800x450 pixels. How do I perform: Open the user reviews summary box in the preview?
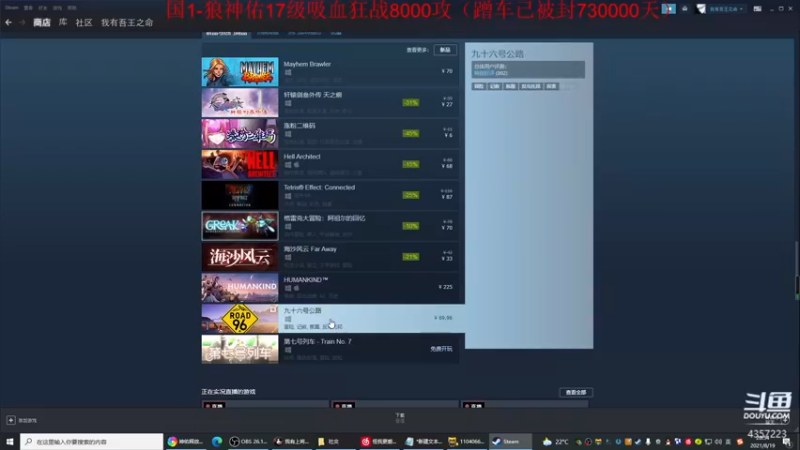[x=528, y=69]
